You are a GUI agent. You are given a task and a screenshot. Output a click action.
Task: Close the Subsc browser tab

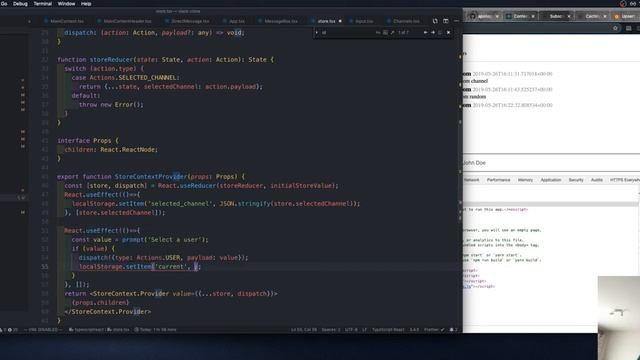pyautogui.click(x=569, y=16)
